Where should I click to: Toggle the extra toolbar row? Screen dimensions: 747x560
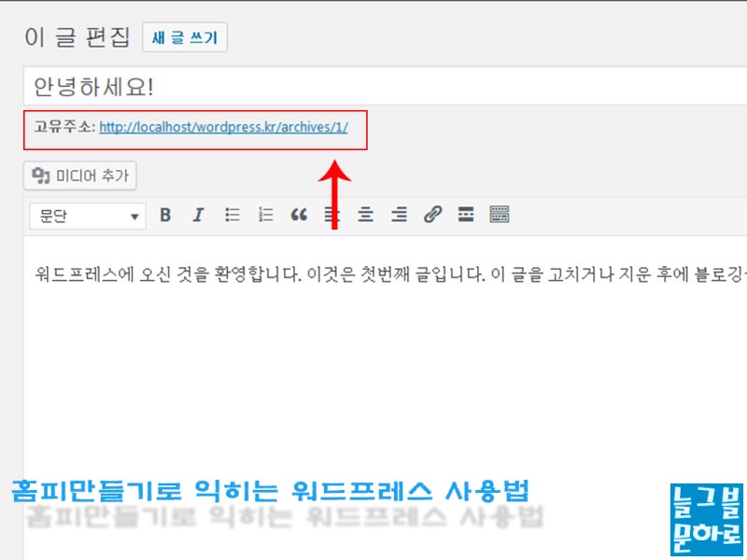(500, 215)
